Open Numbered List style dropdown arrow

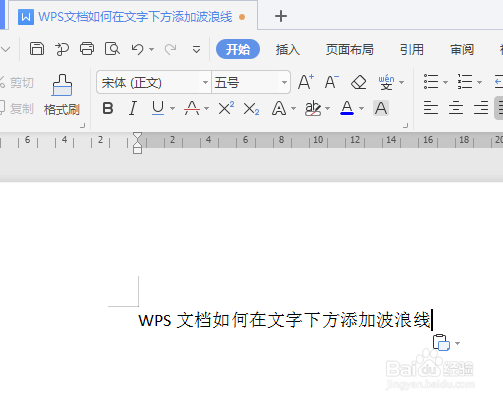[479, 82]
